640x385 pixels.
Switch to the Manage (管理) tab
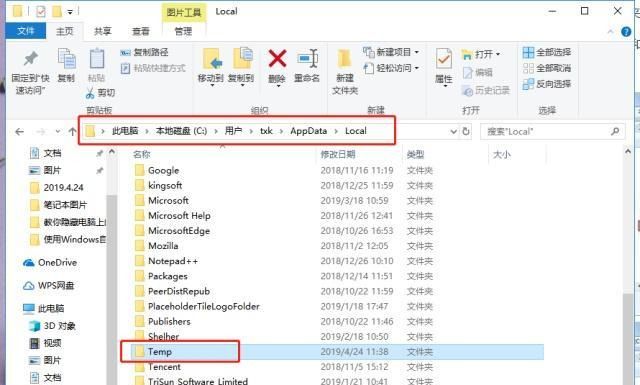click(x=183, y=31)
